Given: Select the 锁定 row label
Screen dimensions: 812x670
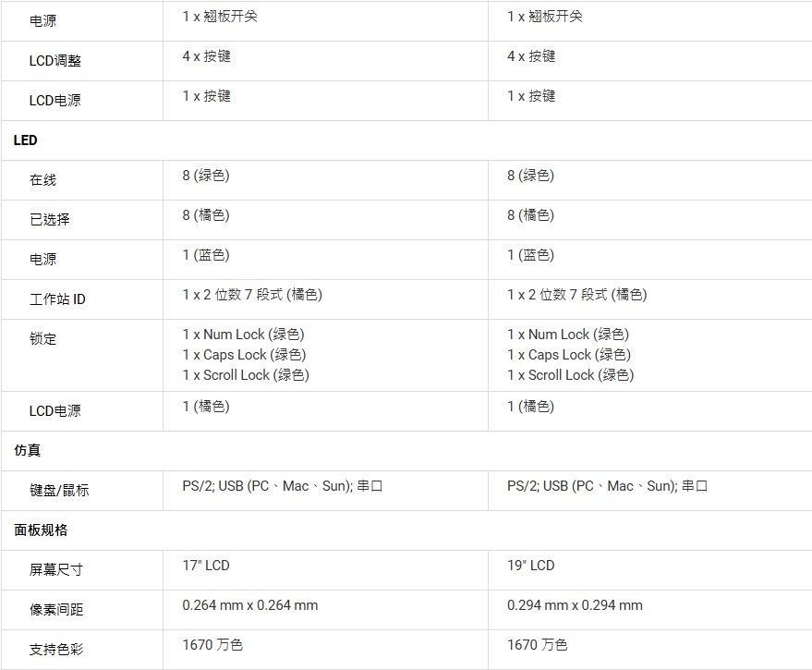Looking at the screenshot, I should coord(42,339).
